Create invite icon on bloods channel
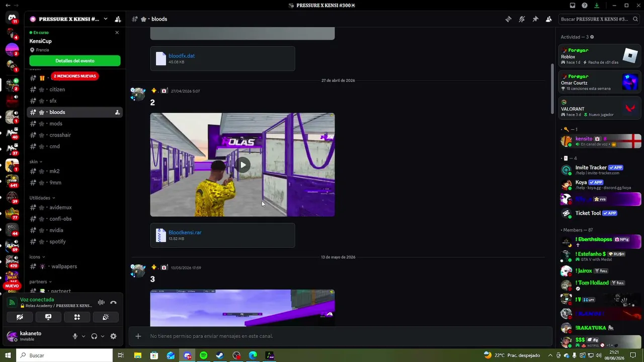This screenshot has height=362, width=644. pyautogui.click(x=117, y=113)
